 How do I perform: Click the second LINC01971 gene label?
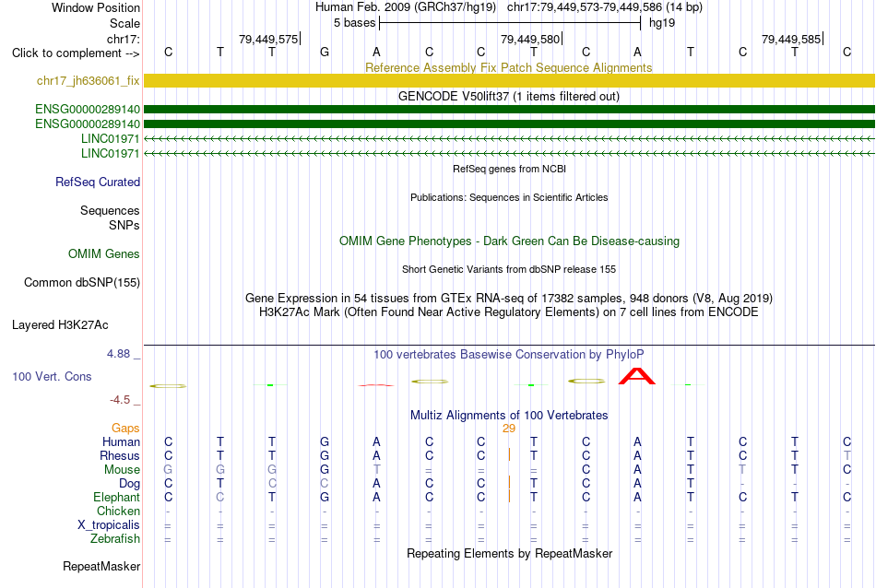111,153
